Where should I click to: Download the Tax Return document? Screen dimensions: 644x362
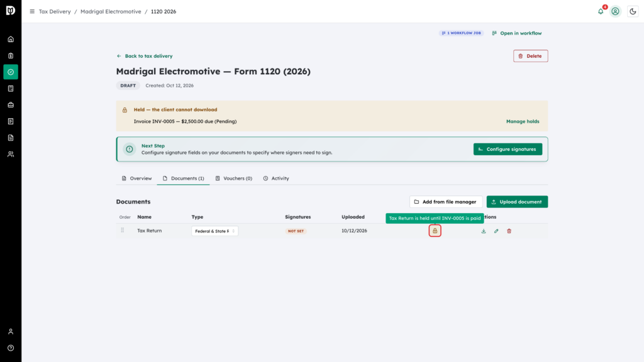point(484,231)
